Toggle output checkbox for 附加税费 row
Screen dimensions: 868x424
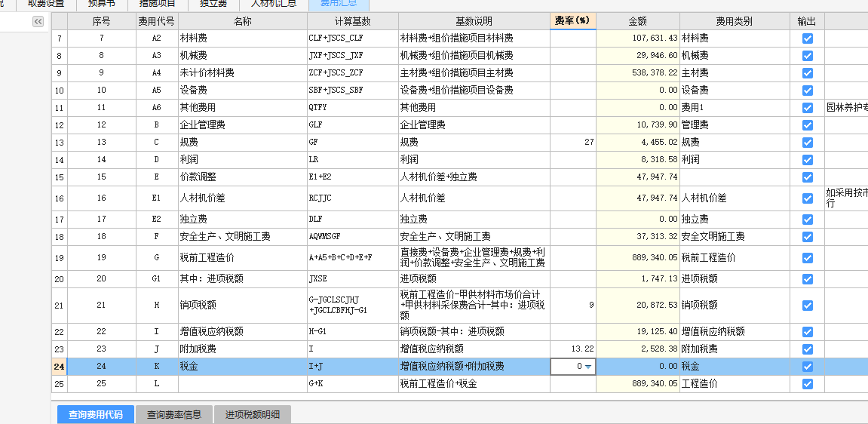tap(807, 349)
